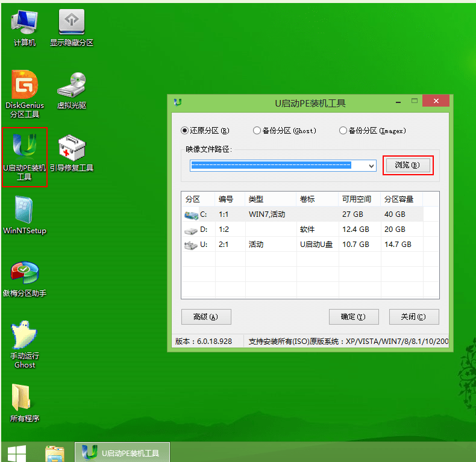Close the U启动PE装机工具 window

pos(436,101)
